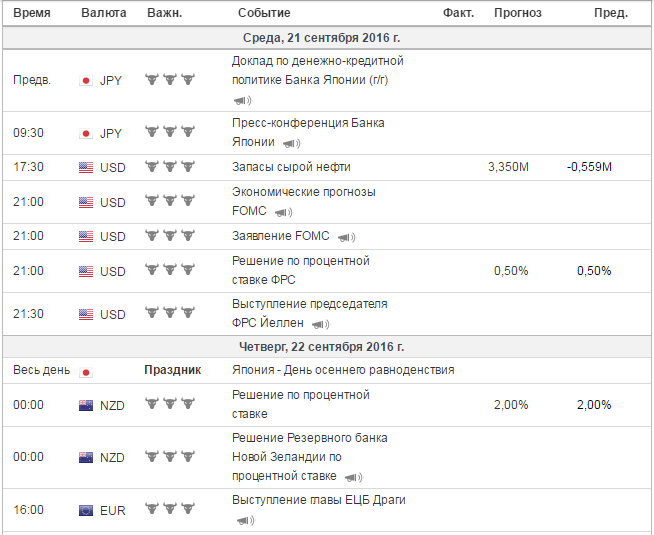Open Решение по процентной ставке ФРС event
This screenshot has width=654, height=535.
[301, 270]
